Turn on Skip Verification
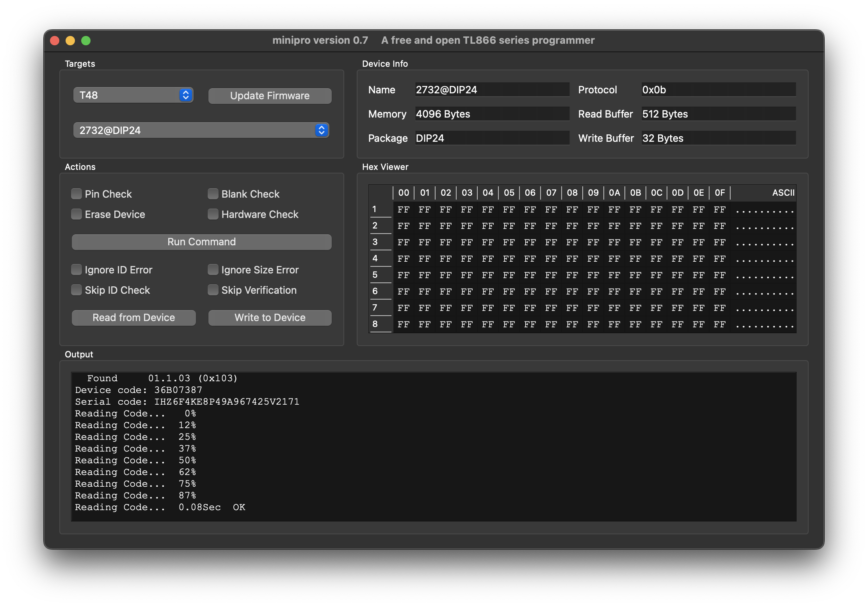 [213, 290]
